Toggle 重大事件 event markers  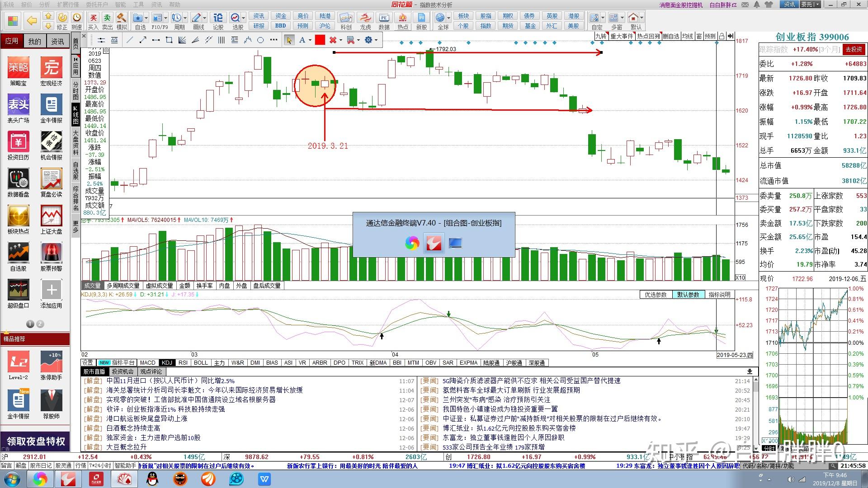click(622, 37)
